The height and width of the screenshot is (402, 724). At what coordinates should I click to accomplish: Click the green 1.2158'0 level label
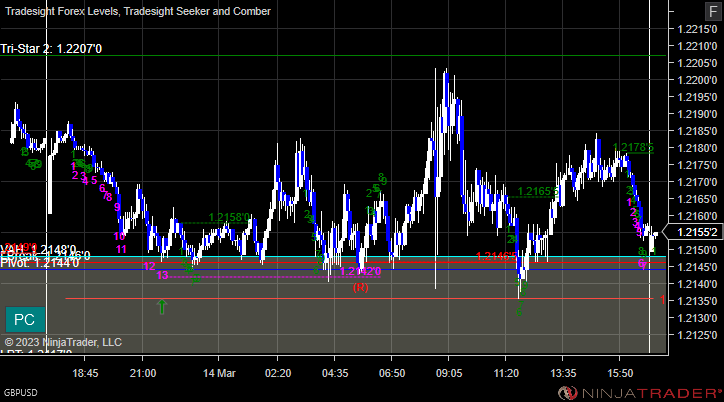(229, 217)
